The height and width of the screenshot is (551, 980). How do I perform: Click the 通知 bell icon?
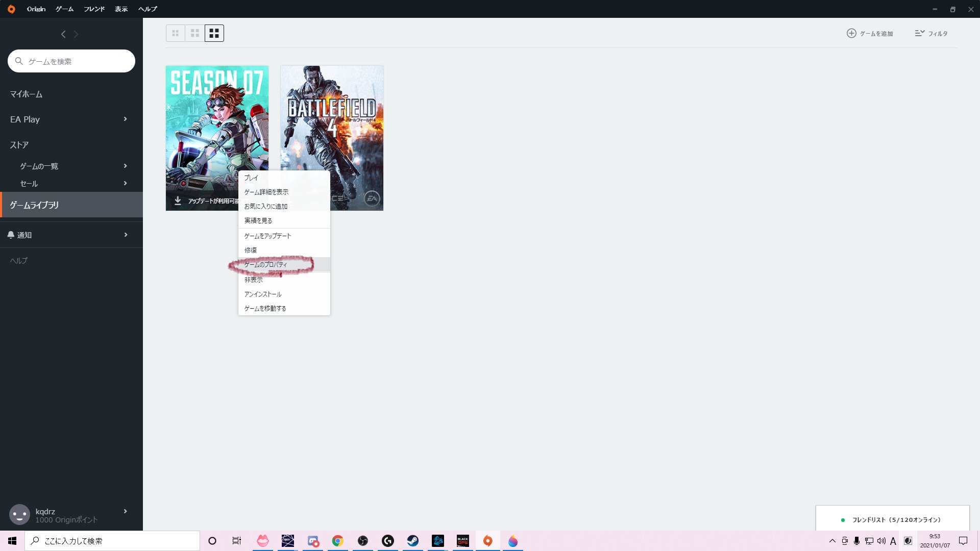(11, 235)
